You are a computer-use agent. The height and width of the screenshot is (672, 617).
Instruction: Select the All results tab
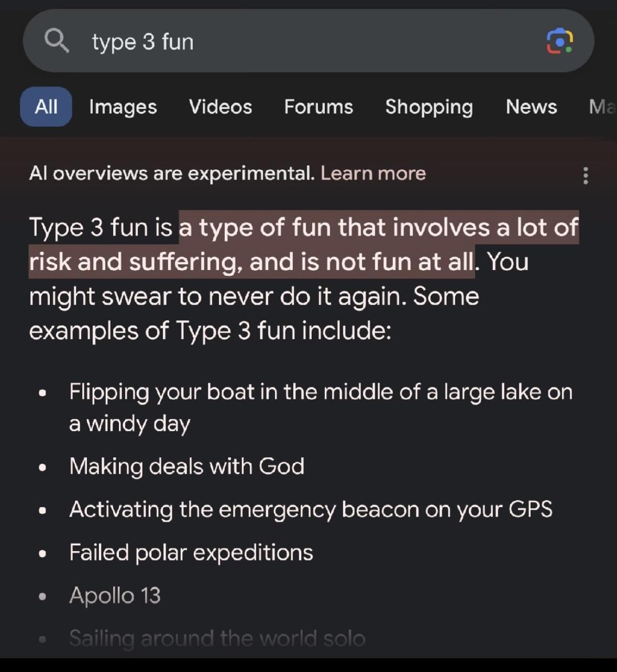click(x=46, y=107)
